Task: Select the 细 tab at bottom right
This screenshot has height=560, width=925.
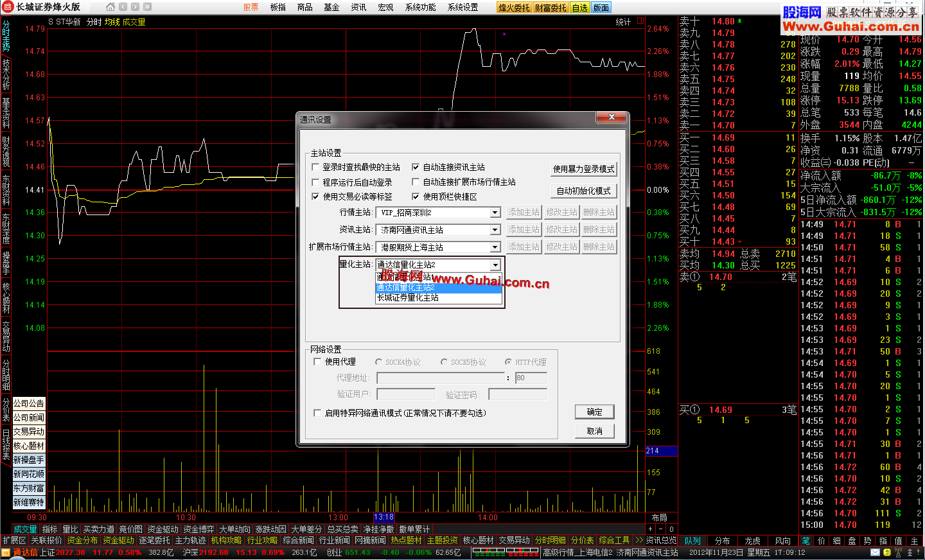Action: pyautogui.click(x=836, y=541)
